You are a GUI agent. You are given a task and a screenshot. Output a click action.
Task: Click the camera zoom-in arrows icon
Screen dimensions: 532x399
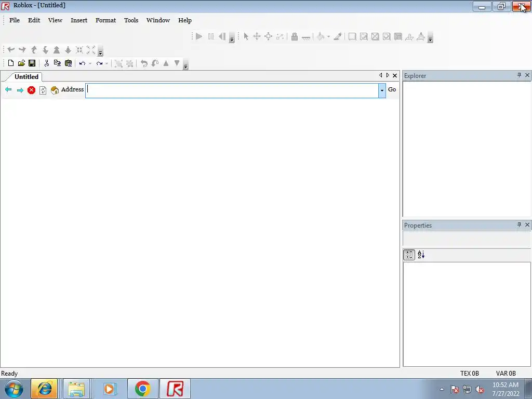(x=79, y=50)
